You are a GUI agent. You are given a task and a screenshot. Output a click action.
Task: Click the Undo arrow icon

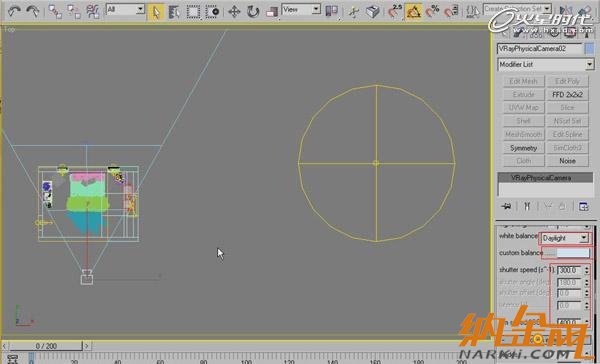14,11
